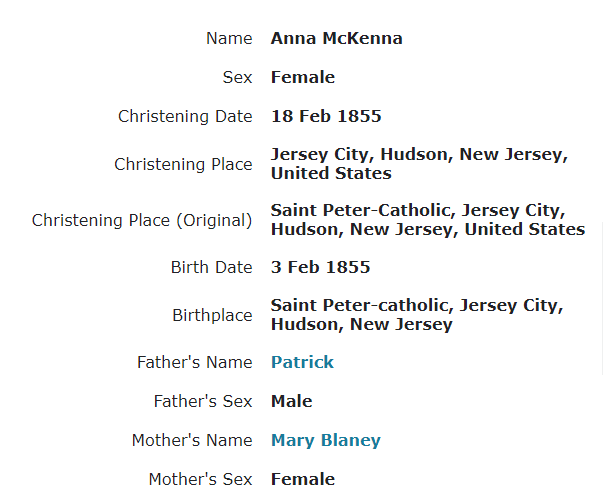Click the Jersey City, Hudson christening place value
The image size is (603, 501).
[x=418, y=164]
